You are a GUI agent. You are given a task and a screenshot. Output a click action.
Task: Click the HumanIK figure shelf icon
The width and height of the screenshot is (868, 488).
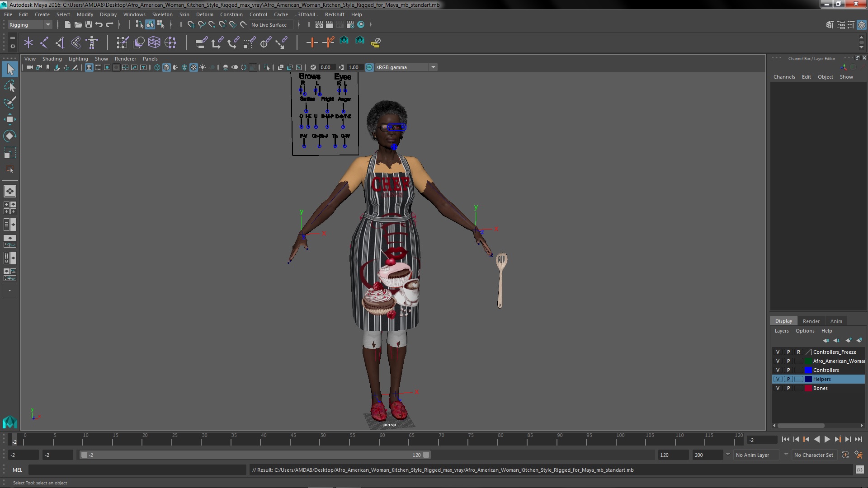tap(92, 42)
